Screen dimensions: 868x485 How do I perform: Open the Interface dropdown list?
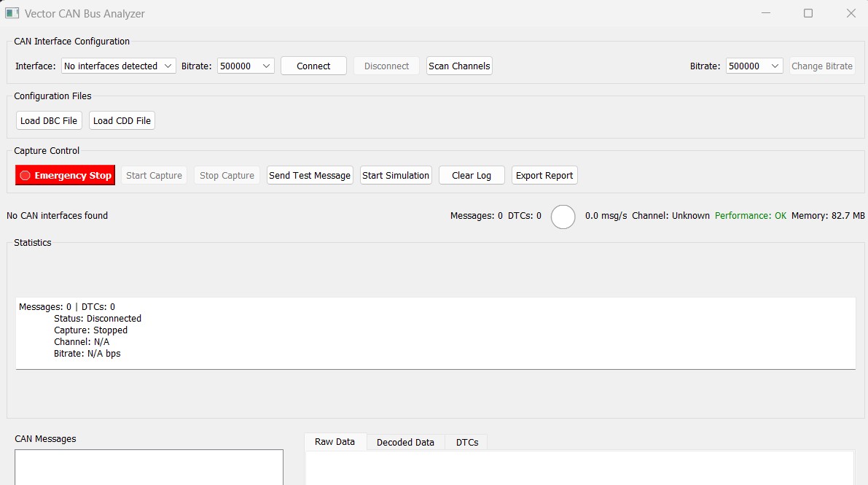(118, 66)
